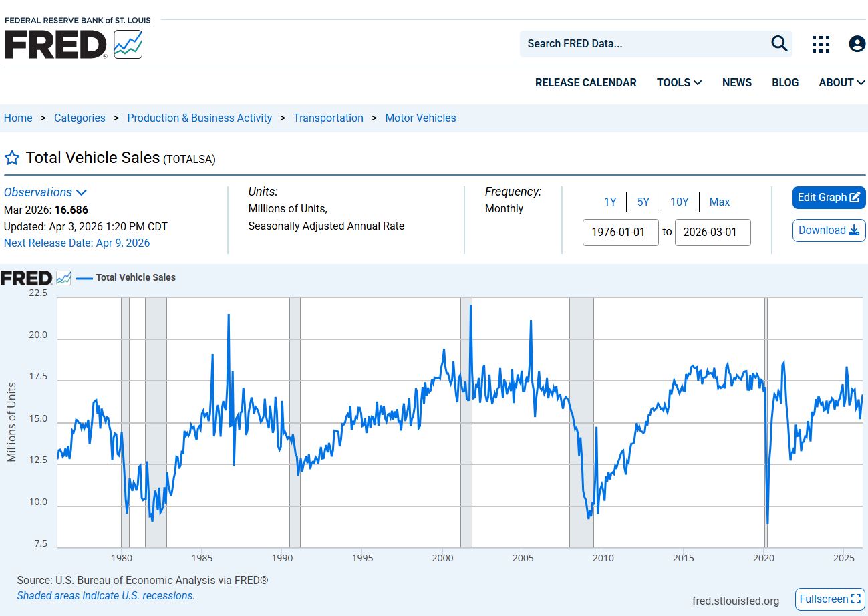
Task: Open the Motor Vehicles breadcrumb
Action: (420, 118)
